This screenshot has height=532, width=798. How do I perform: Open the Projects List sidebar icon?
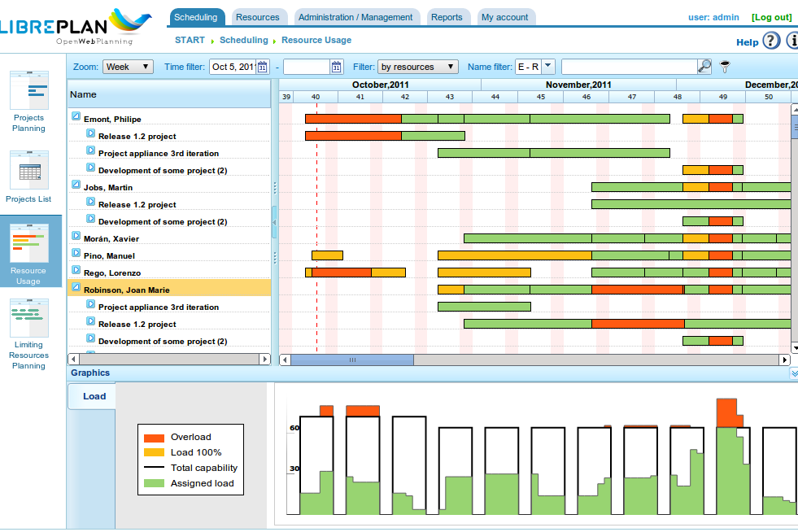click(29, 170)
